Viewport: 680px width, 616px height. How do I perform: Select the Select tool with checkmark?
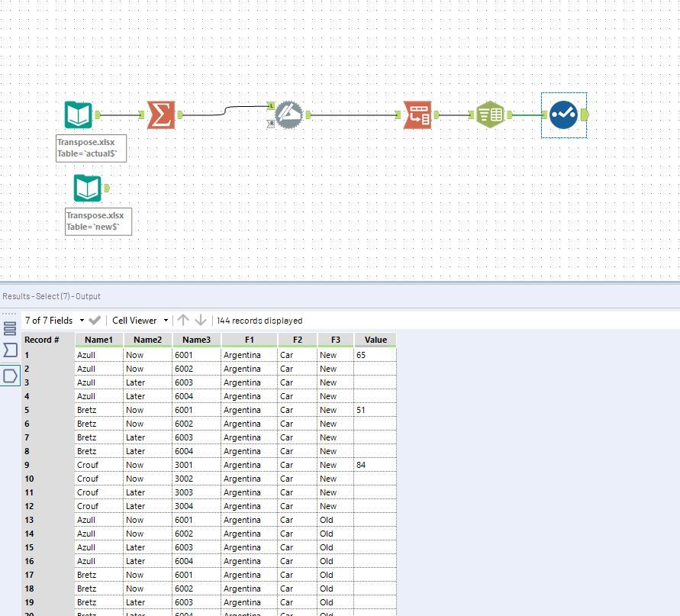click(x=563, y=115)
